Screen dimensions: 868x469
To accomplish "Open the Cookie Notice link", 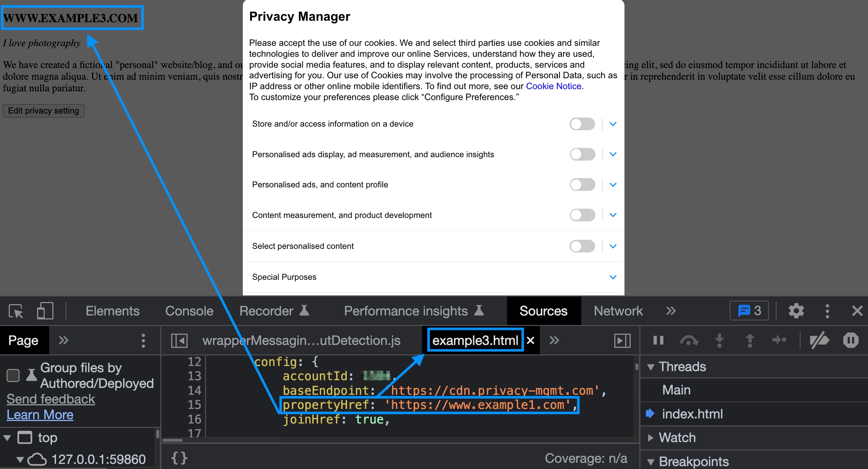I will pos(554,86).
